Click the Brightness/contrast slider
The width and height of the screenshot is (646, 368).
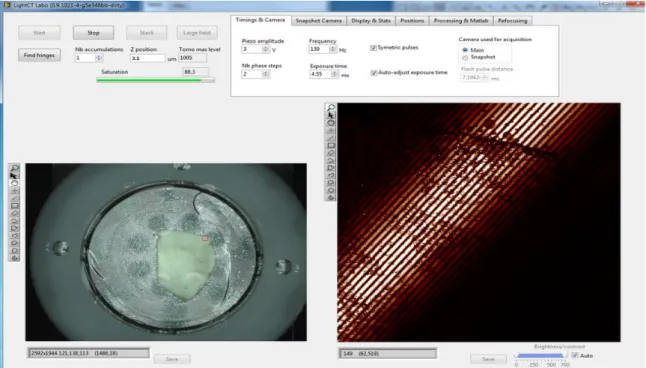tap(541, 356)
